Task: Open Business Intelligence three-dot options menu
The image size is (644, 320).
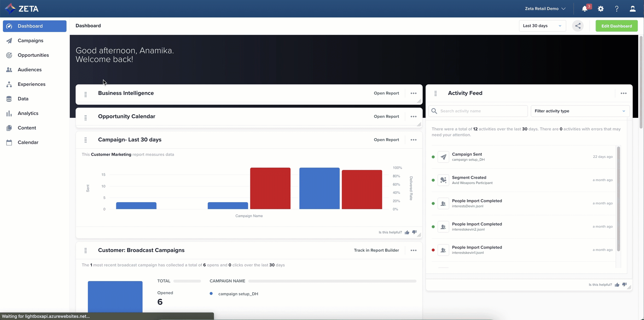Action: point(414,93)
